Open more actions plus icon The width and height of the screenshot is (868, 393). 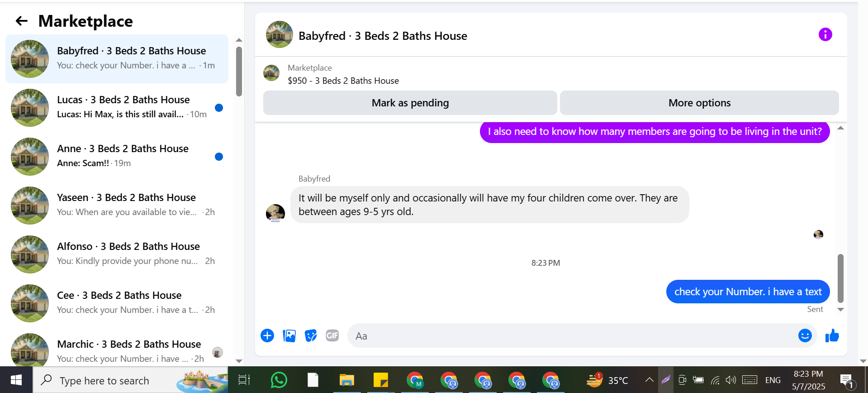click(x=267, y=335)
